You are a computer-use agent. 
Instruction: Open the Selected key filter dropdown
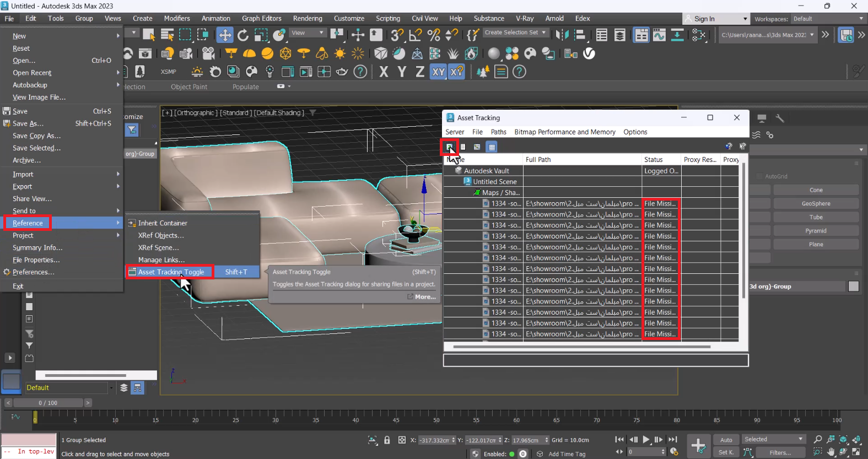tap(774, 439)
